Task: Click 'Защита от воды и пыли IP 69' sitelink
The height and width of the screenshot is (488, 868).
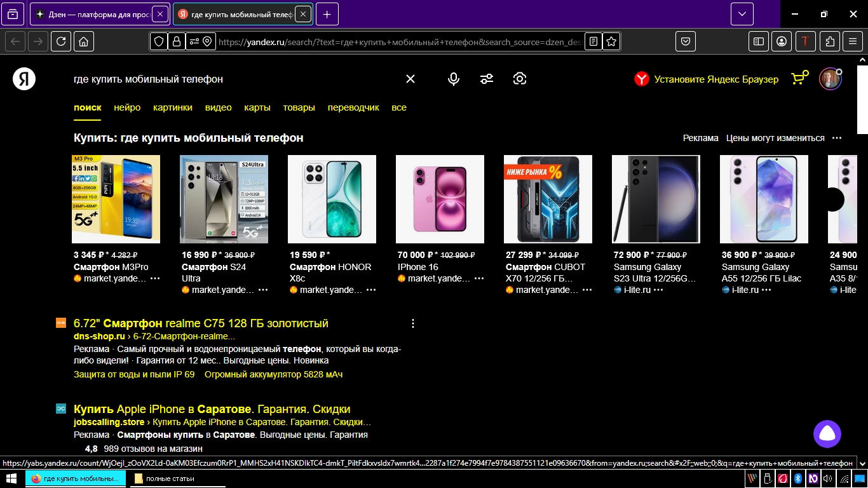Action: coord(134,375)
